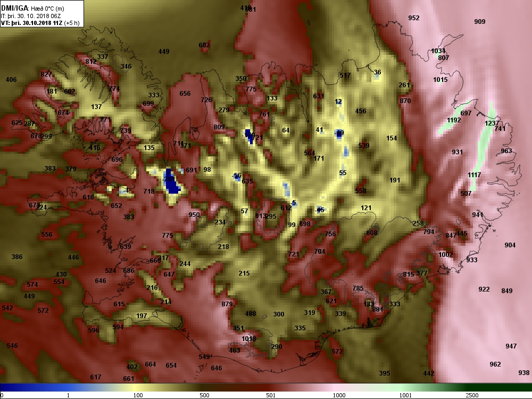Viewport: 532px width, 399px height.
Task: Click the map value 950
Action: coord(194,215)
